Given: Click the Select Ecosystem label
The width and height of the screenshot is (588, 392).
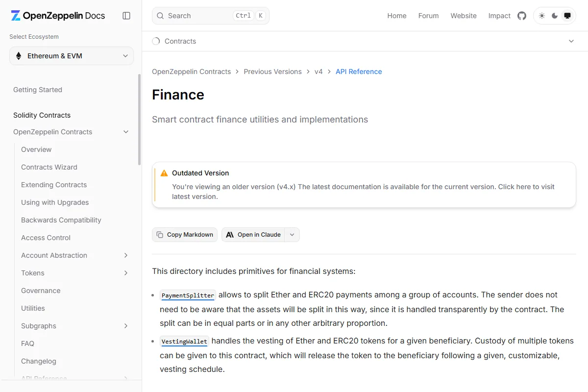Looking at the screenshot, I should pos(34,37).
